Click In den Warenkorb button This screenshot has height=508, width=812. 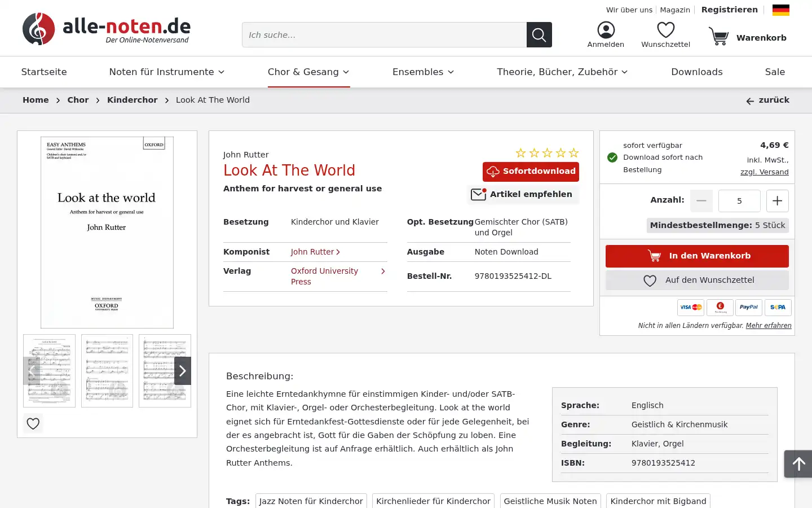[697, 256]
